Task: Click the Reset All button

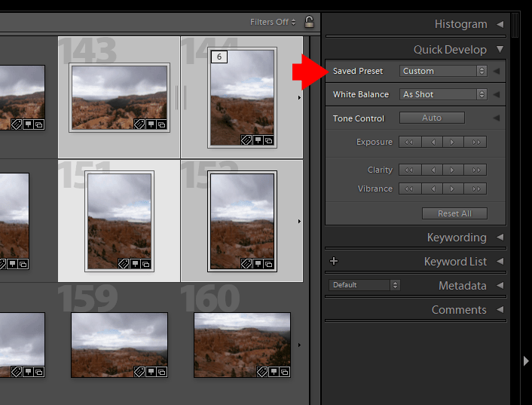Action: coord(454,213)
